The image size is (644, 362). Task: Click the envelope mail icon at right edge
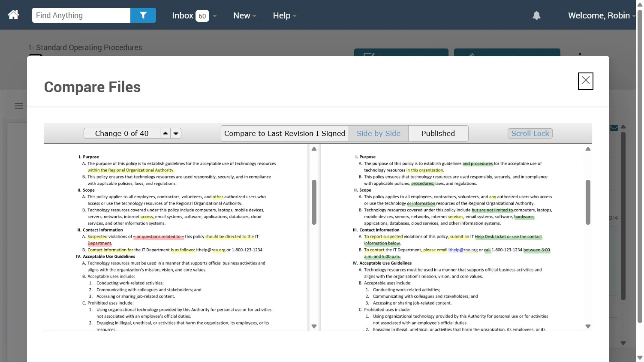pos(614,128)
